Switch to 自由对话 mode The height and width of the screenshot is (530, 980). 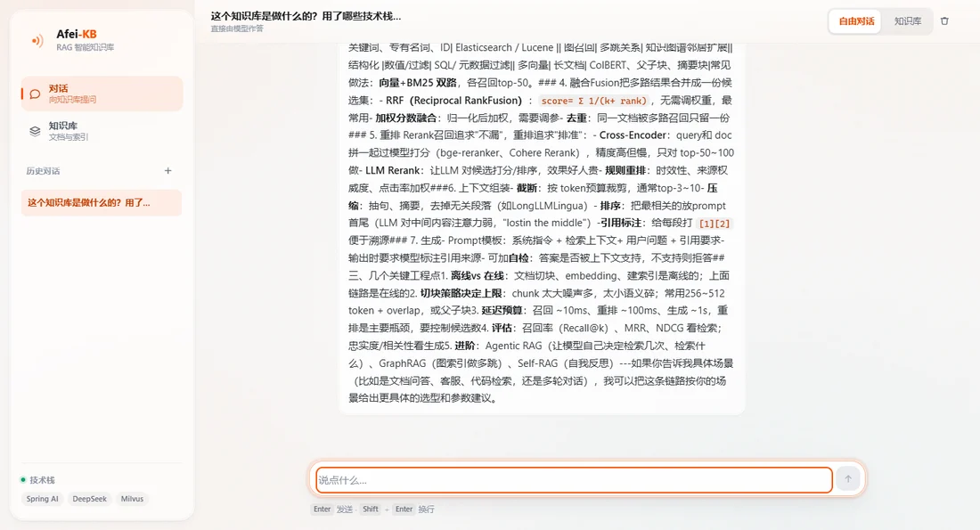(x=856, y=21)
